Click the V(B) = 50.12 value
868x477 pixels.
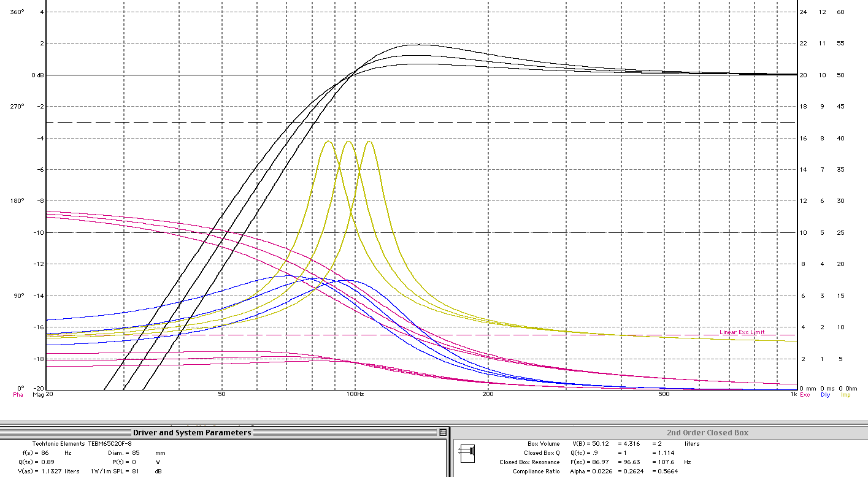pos(592,444)
